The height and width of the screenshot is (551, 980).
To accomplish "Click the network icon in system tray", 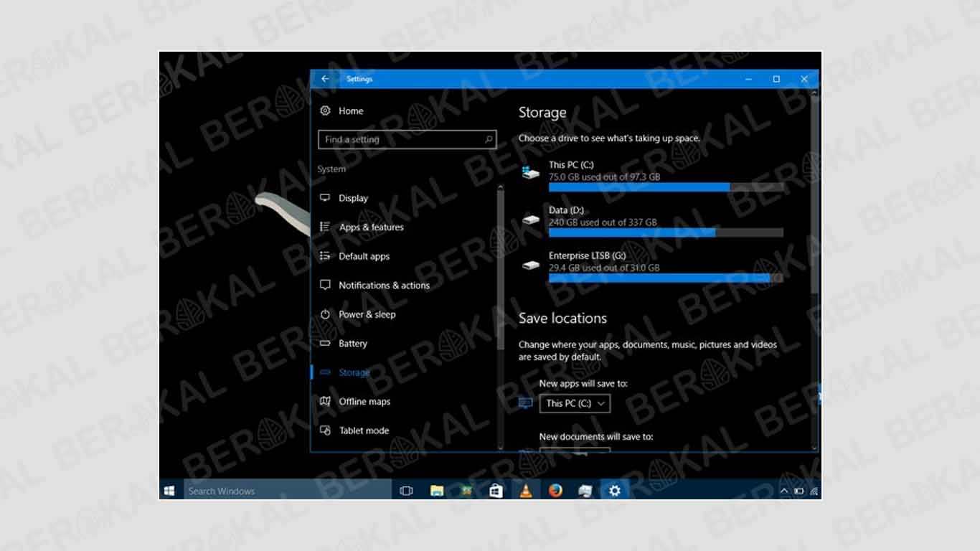I will pos(814,491).
